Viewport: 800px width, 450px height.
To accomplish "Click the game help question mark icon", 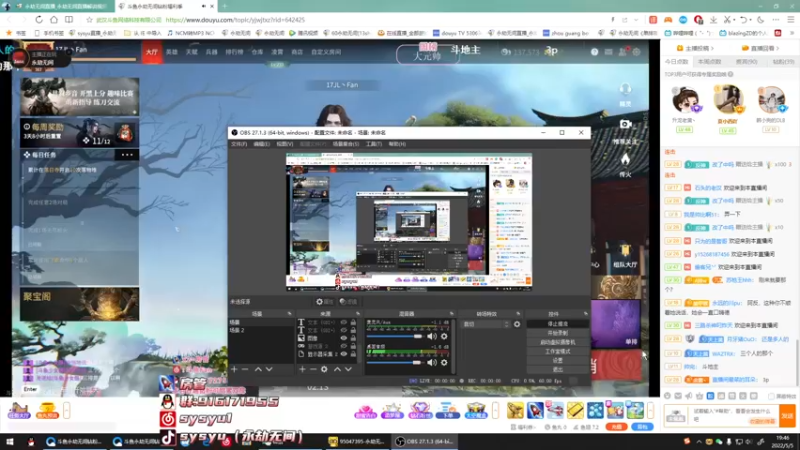I will click(x=594, y=52).
